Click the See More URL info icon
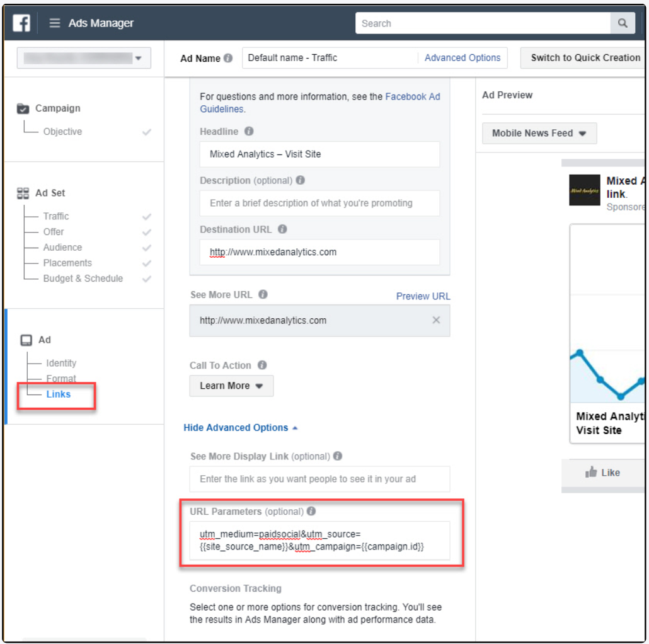 263,294
